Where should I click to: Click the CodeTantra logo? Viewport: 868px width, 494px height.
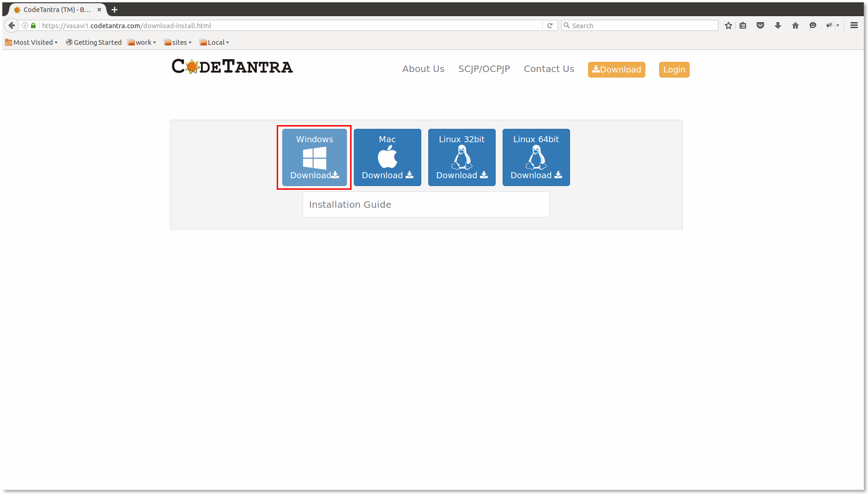point(232,67)
